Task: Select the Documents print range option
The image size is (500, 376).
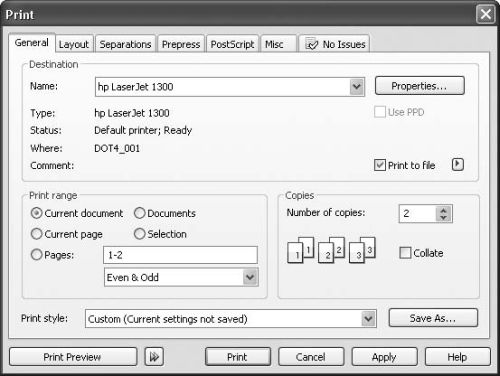Action: (x=139, y=213)
